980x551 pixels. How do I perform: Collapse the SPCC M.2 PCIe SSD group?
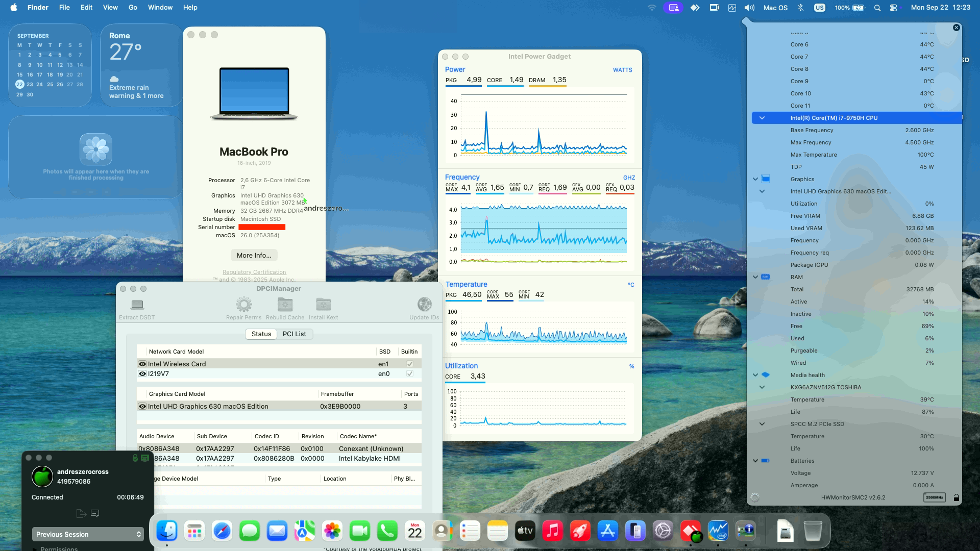pyautogui.click(x=762, y=424)
